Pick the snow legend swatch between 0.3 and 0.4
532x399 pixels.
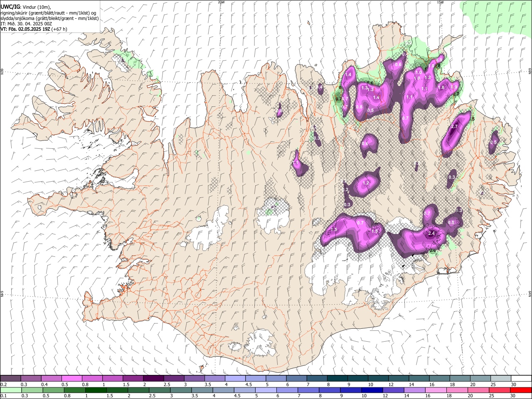[x=31, y=379]
